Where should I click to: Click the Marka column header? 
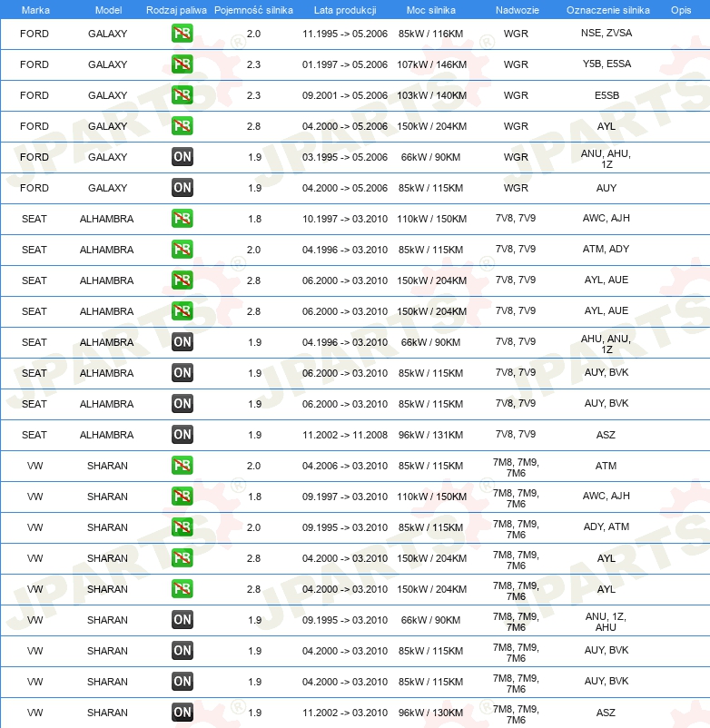pyautogui.click(x=35, y=10)
